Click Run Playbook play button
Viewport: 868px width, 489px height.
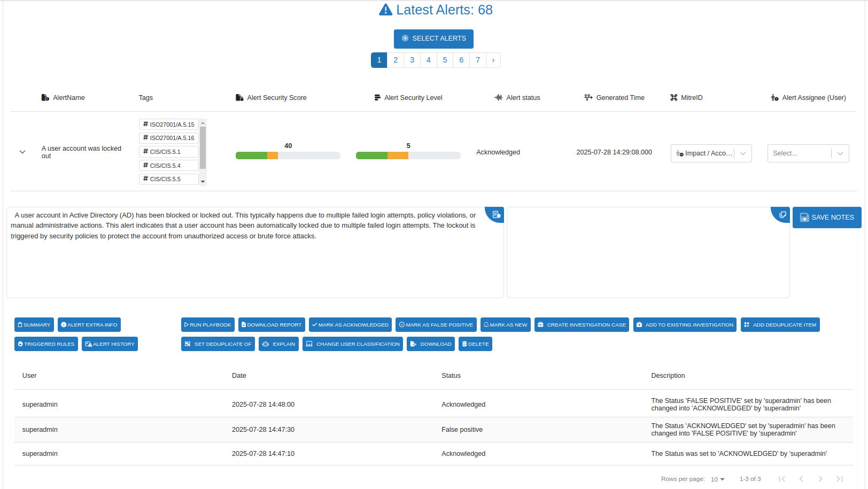[207, 325]
